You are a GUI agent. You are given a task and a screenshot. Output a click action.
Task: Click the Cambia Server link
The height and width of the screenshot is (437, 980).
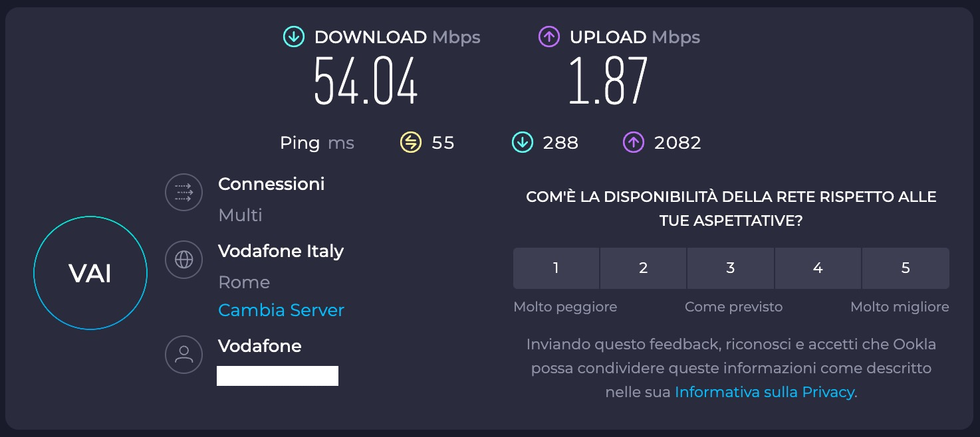tap(281, 310)
